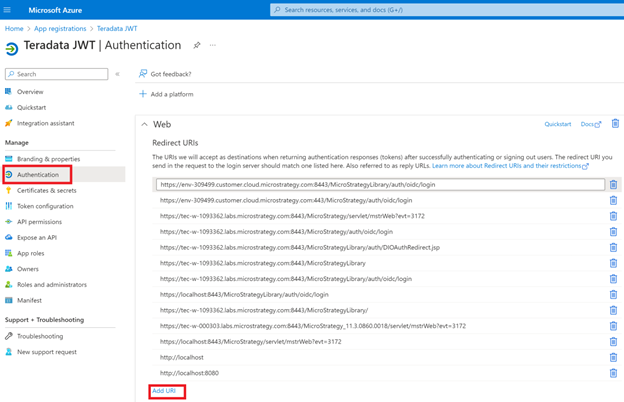Screen dimensions: 624x402
Task: Select the http://localhost URI row text
Action: tap(181, 357)
